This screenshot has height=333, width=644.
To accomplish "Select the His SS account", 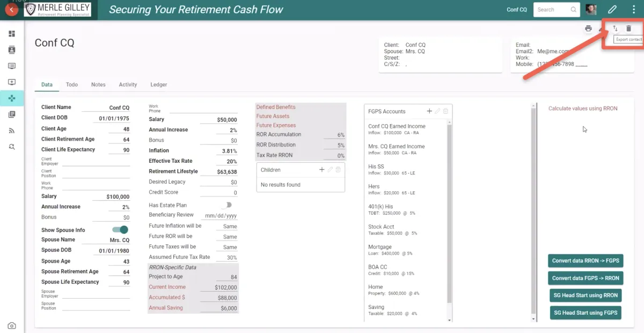I will [405, 169].
